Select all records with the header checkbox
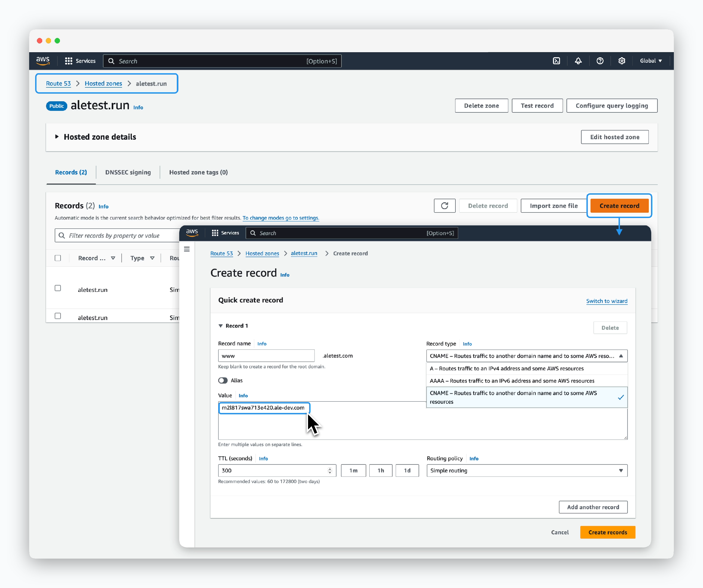The height and width of the screenshot is (588, 703). pyautogui.click(x=58, y=258)
